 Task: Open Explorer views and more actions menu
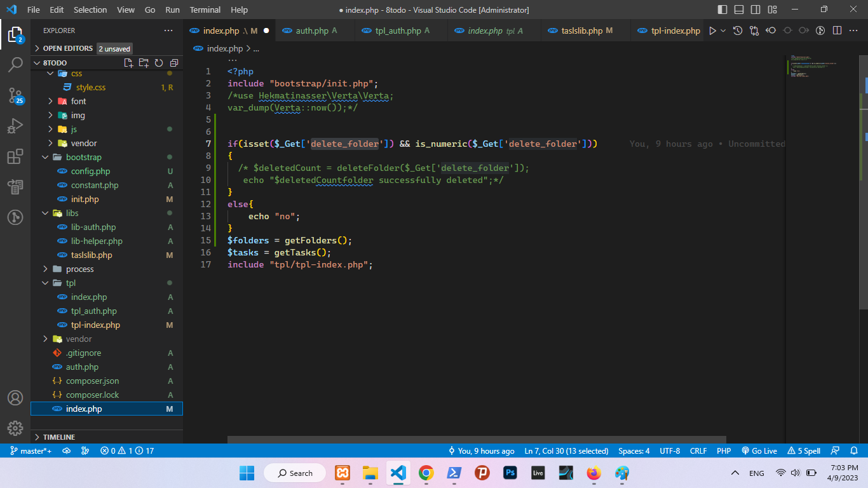coord(168,30)
